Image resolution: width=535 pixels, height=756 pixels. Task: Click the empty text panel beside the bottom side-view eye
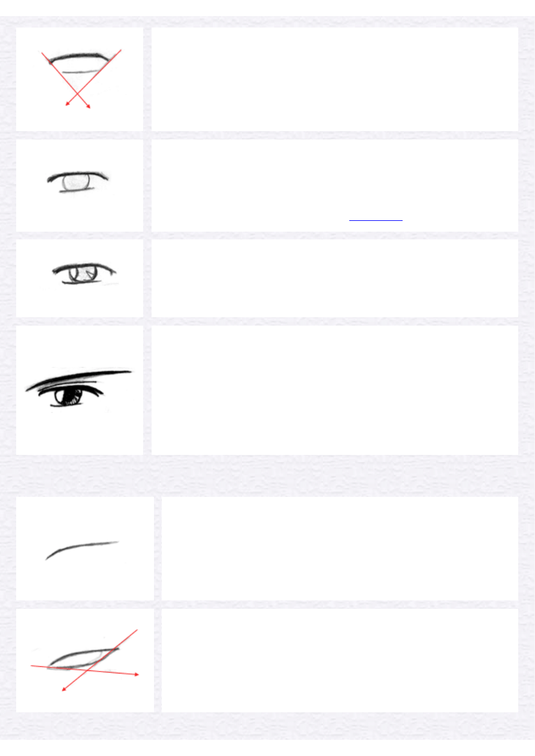340,661
